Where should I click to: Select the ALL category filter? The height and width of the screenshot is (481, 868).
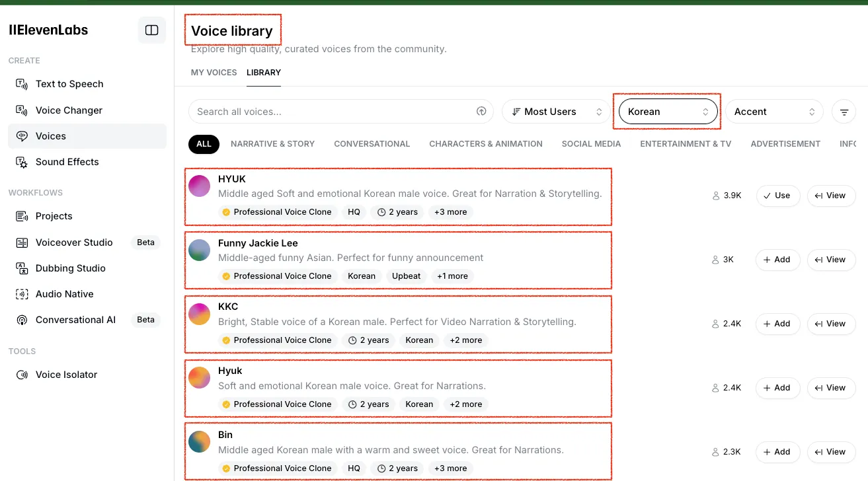click(204, 144)
